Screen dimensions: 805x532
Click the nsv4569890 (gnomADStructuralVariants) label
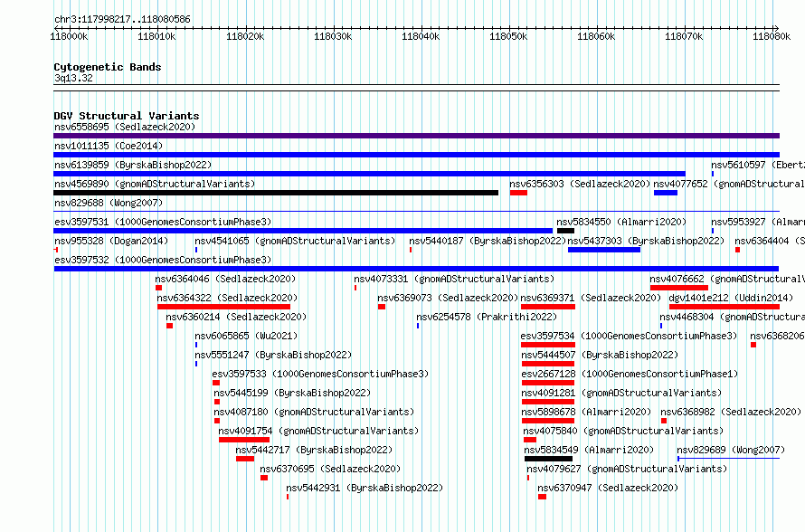click(x=155, y=184)
